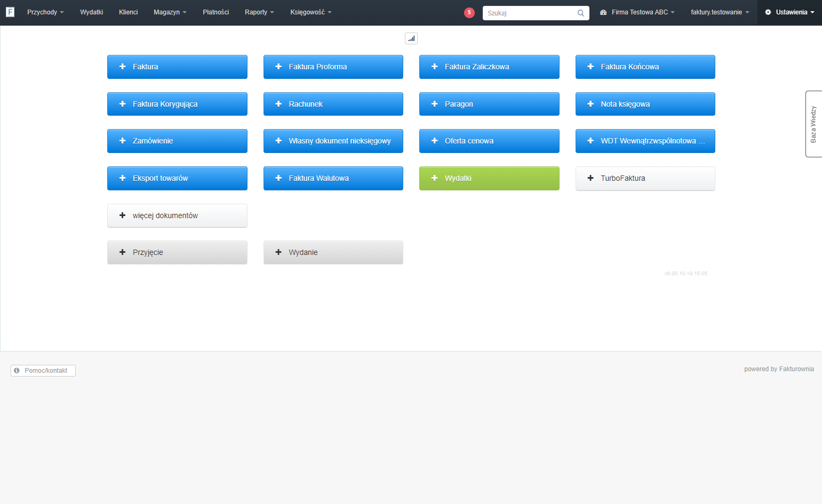Click the green Wydatki button
This screenshot has width=822, height=504.
tap(489, 178)
